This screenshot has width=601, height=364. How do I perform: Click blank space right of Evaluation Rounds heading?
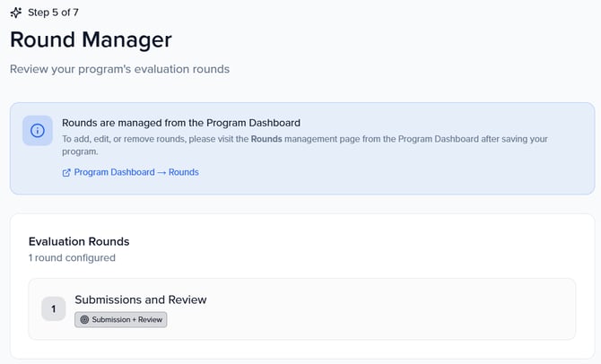tap(359, 241)
